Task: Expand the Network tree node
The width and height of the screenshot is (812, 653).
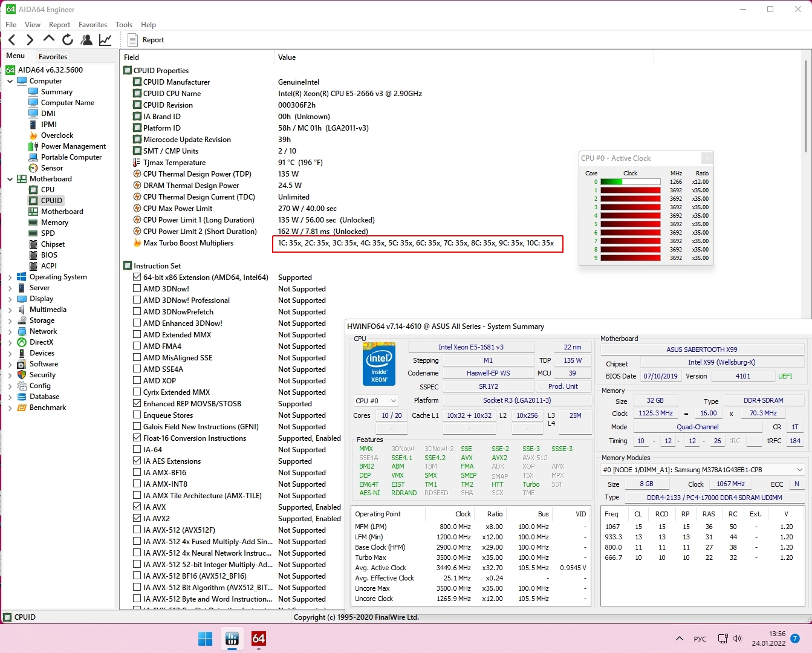Action: (x=10, y=331)
